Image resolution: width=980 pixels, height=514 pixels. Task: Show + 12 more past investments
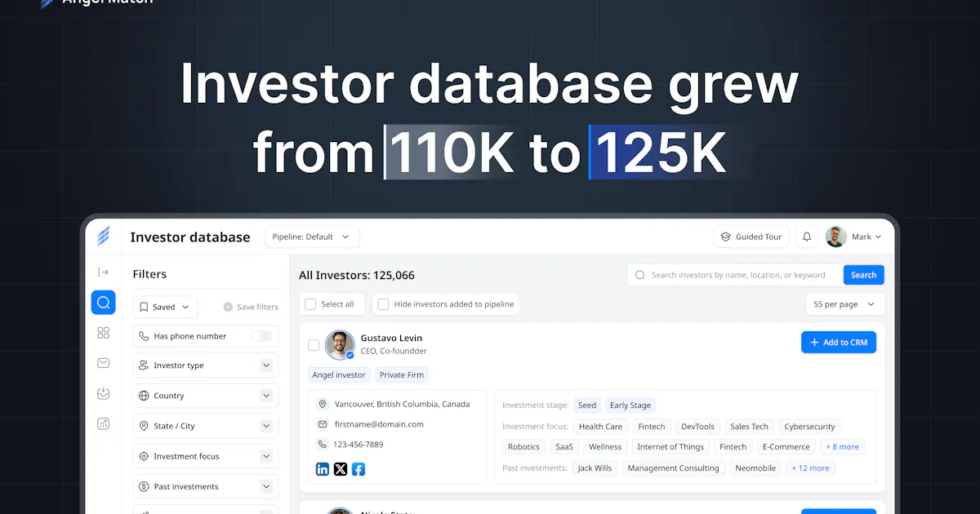810,468
